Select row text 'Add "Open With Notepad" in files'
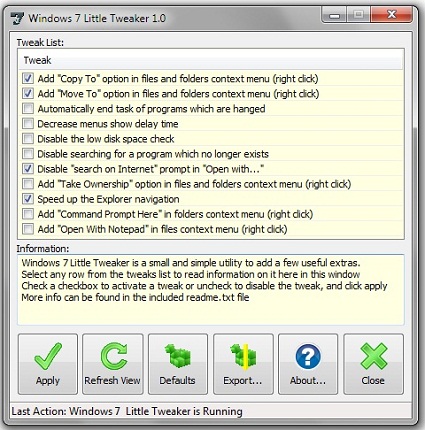Viewport: 425px width, 430px height. click(162, 229)
